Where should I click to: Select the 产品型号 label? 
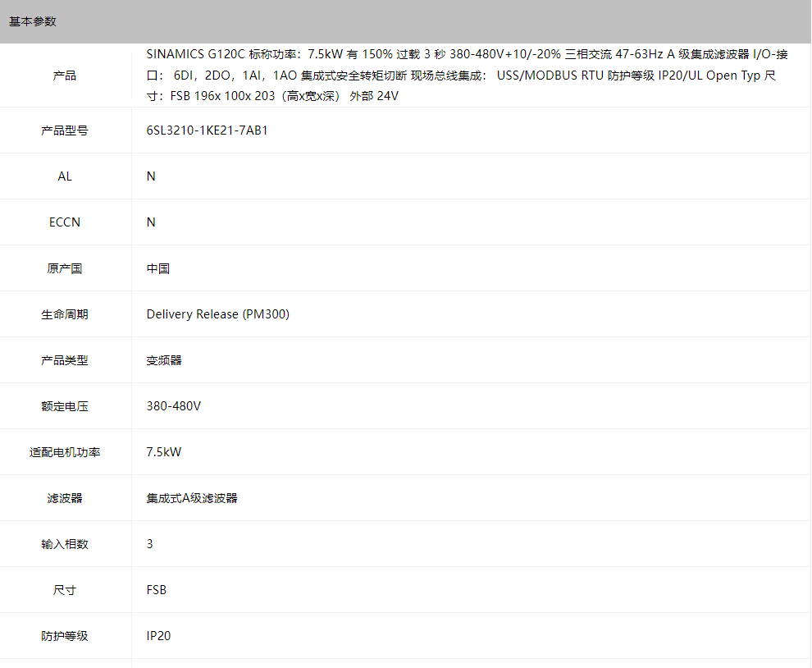(x=65, y=130)
